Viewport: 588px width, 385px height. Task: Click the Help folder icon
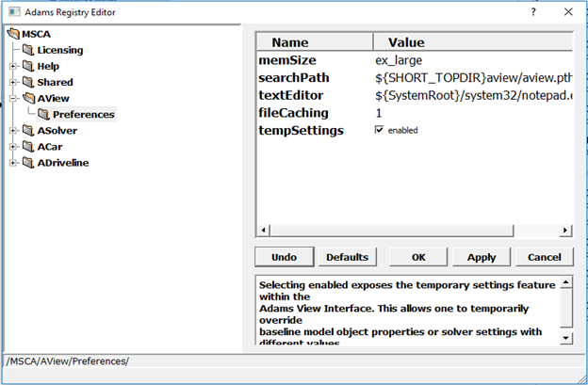pos(28,66)
